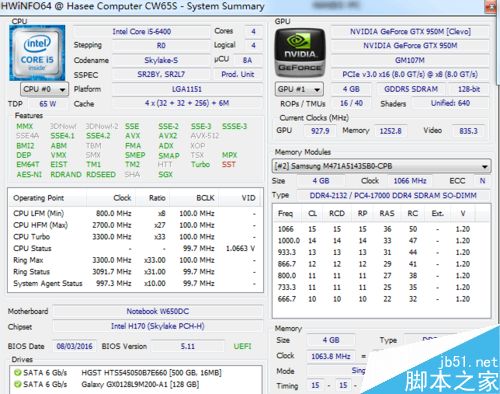Click the Notebook W650DC motherboard field
The height and width of the screenshot is (394, 500).
click(x=158, y=311)
